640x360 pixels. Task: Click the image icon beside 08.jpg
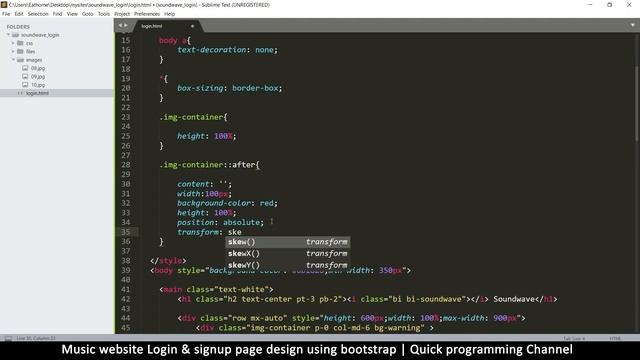(x=25, y=68)
